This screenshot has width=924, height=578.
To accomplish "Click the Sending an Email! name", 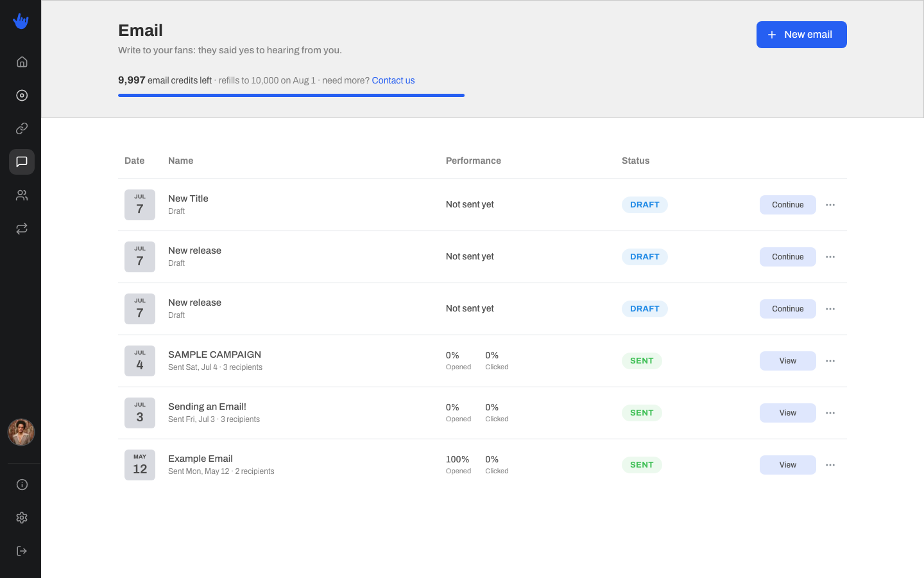I will pos(207,407).
